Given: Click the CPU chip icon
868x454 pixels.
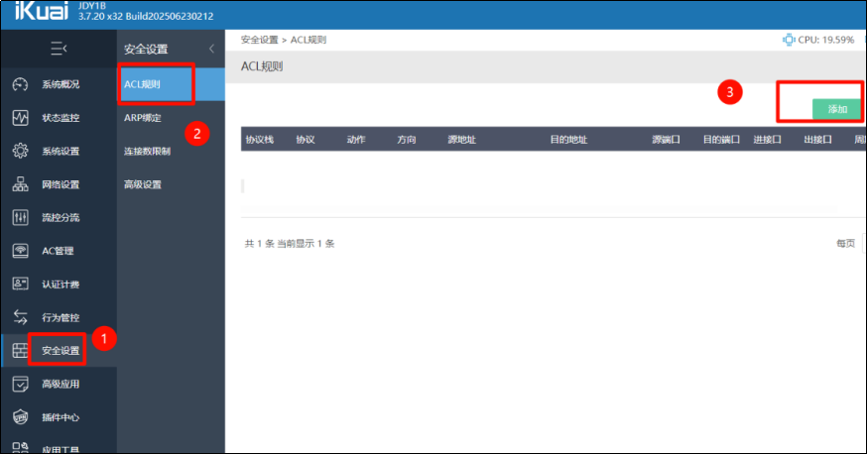Looking at the screenshot, I should coord(789,40).
